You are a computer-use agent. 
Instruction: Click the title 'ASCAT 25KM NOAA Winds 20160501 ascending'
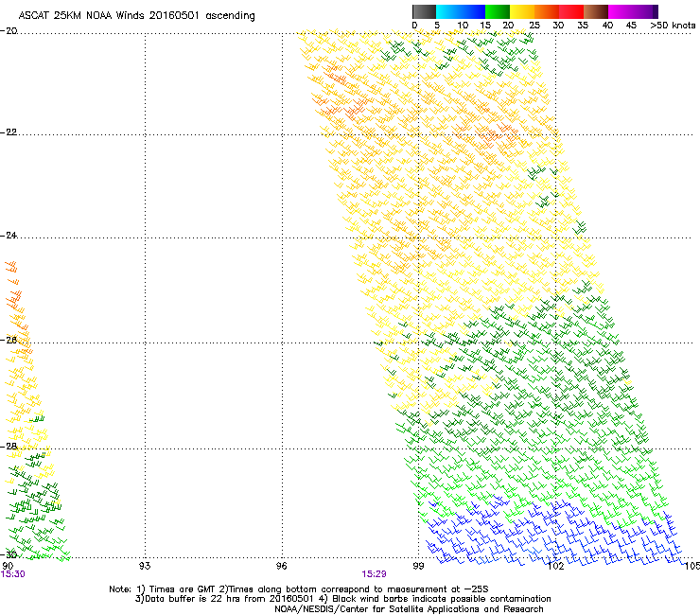(136, 16)
